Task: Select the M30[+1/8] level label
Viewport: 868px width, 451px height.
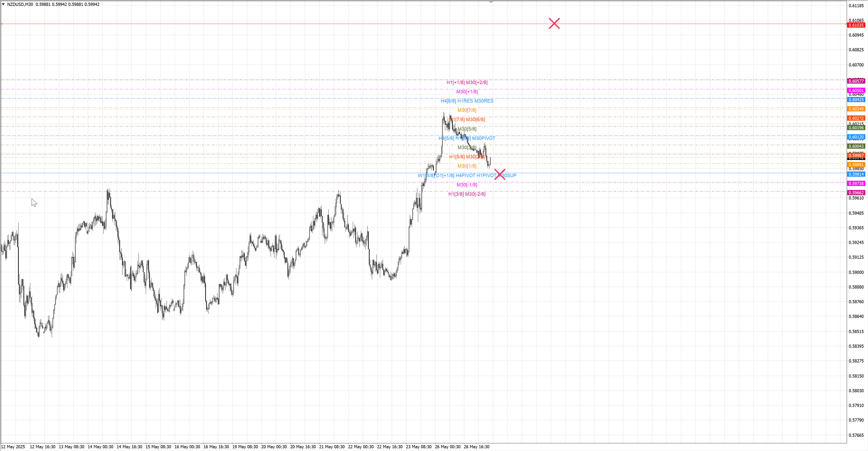Action: click(467, 92)
